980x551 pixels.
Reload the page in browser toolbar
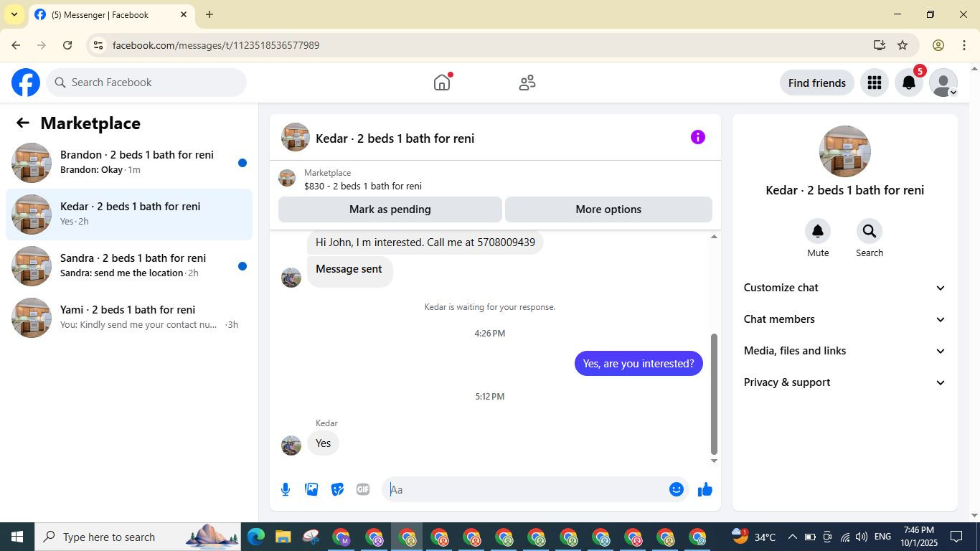coord(67,45)
